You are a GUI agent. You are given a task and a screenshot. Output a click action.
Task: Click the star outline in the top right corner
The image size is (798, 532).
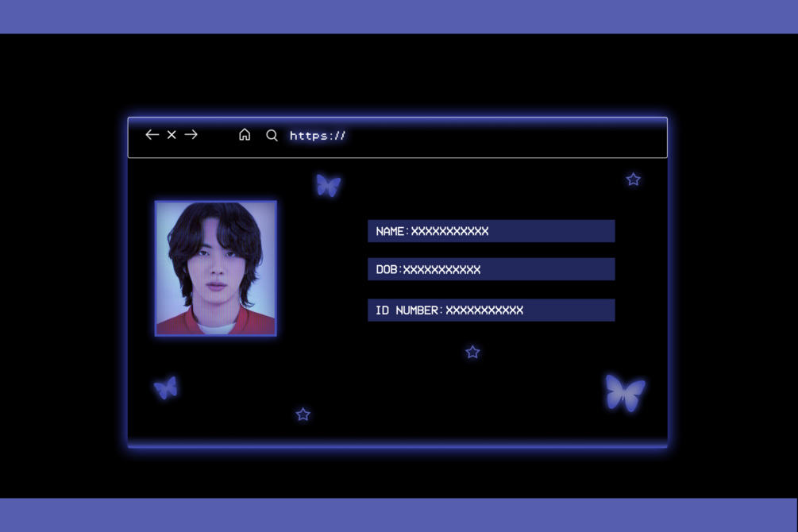(633, 180)
